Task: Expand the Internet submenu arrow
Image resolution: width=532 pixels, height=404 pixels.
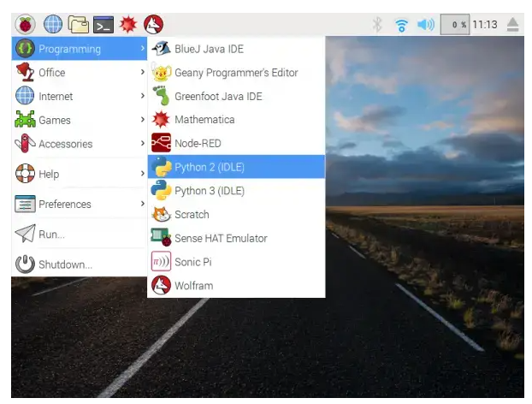Action: 143,96
